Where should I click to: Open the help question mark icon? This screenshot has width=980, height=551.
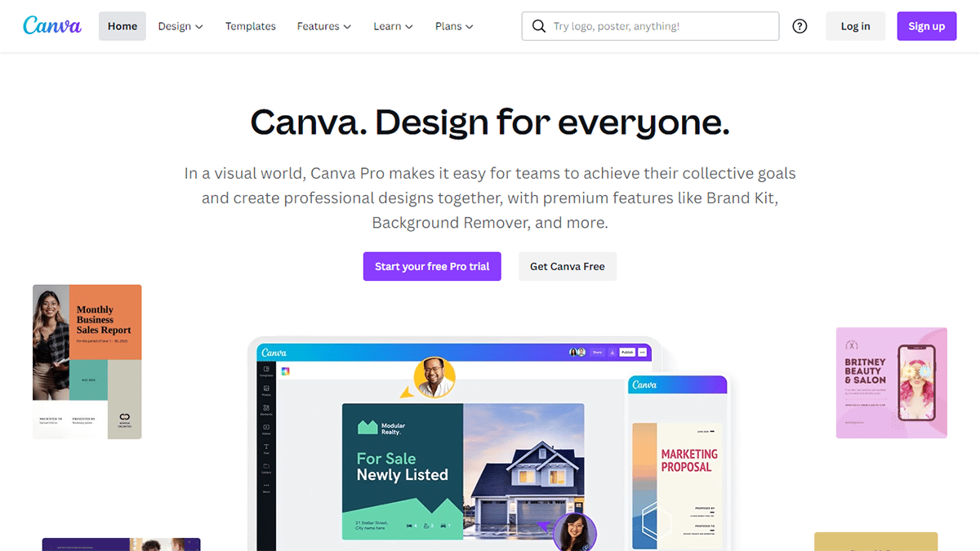[x=800, y=26]
